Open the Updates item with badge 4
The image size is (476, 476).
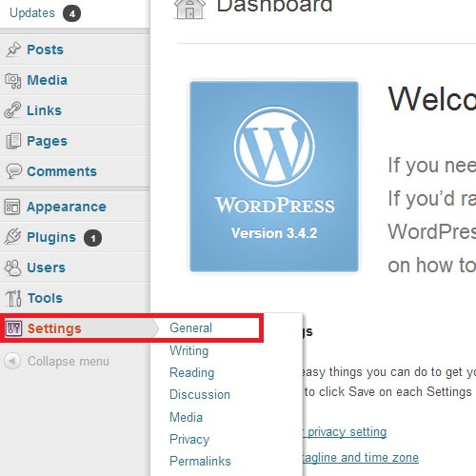tap(45, 13)
